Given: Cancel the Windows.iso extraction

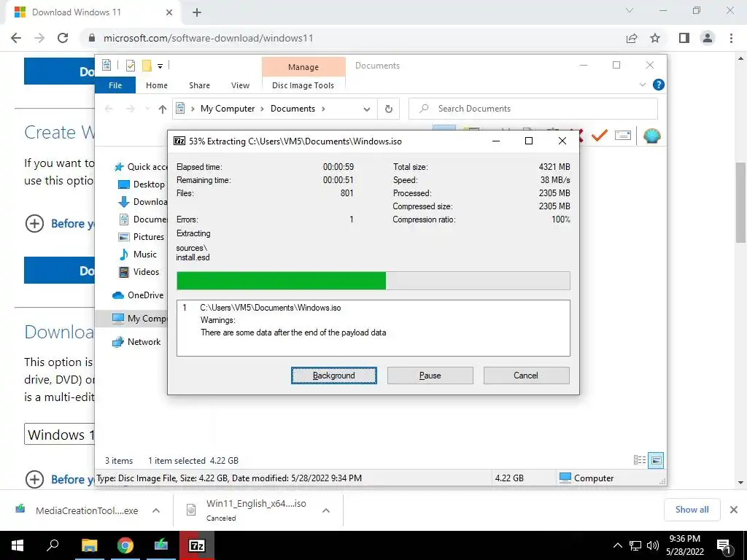Looking at the screenshot, I should (526, 376).
